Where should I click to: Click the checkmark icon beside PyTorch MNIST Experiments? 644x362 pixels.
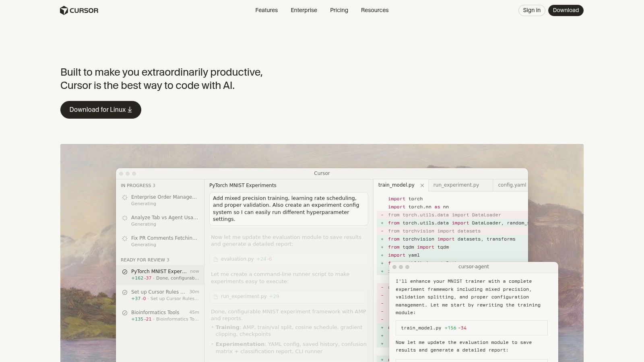(125, 272)
